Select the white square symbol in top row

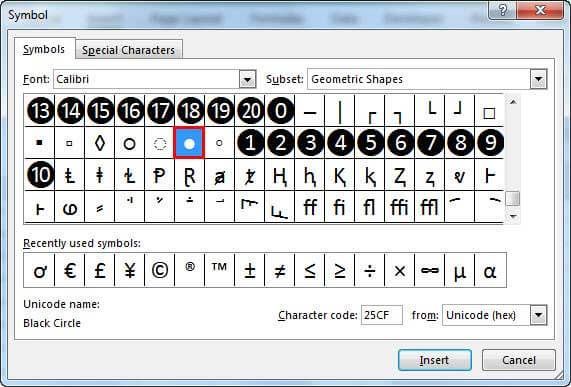(x=490, y=111)
